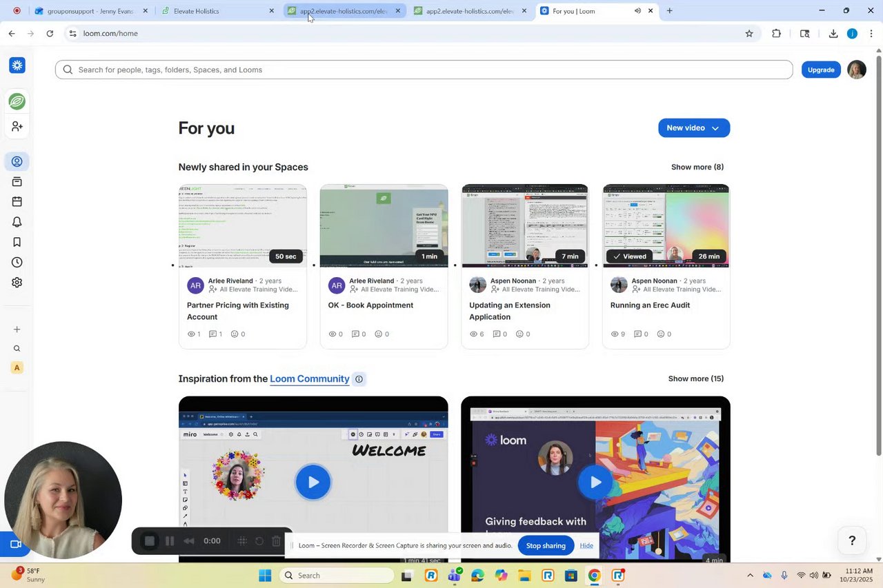This screenshot has width=883, height=588.
Task: Reload the page
Action: (50, 33)
